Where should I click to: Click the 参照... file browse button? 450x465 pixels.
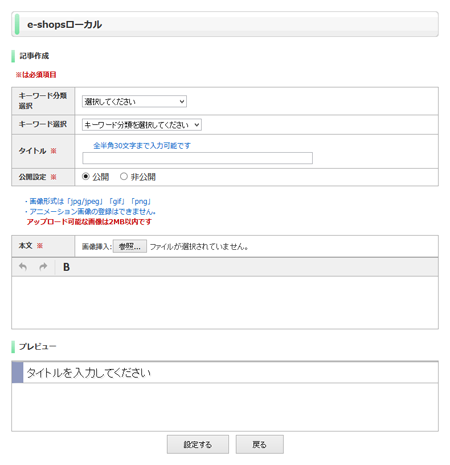[130, 246]
